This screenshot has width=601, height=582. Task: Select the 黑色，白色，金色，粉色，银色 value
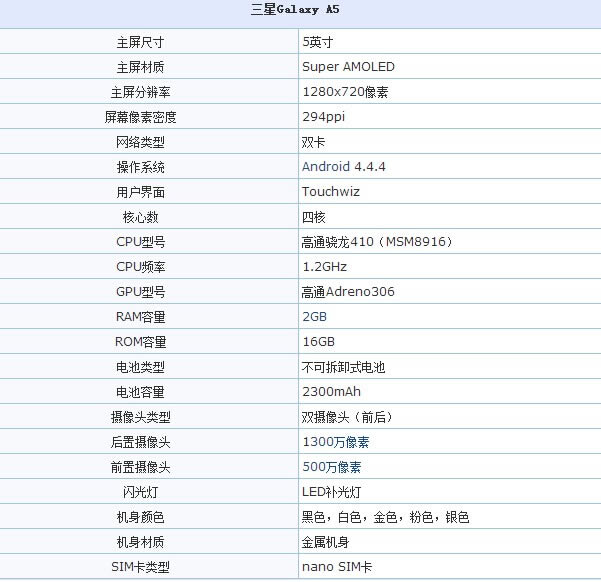click(386, 517)
